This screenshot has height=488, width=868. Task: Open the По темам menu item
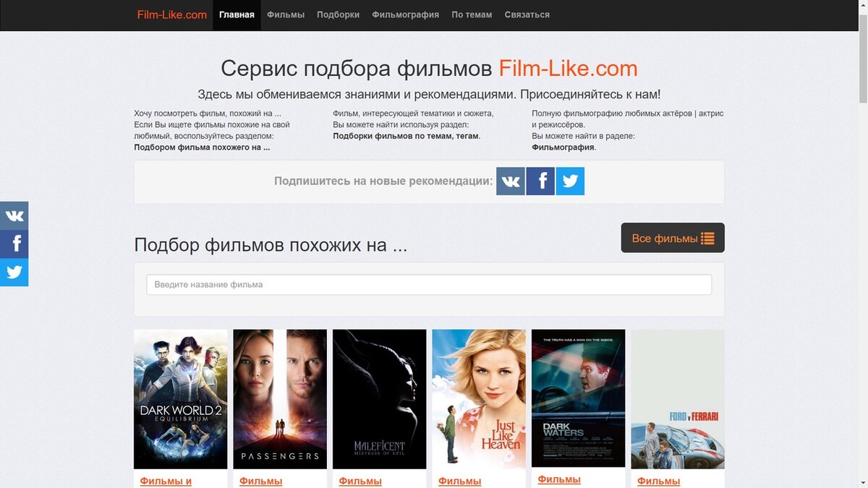[472, 14]
